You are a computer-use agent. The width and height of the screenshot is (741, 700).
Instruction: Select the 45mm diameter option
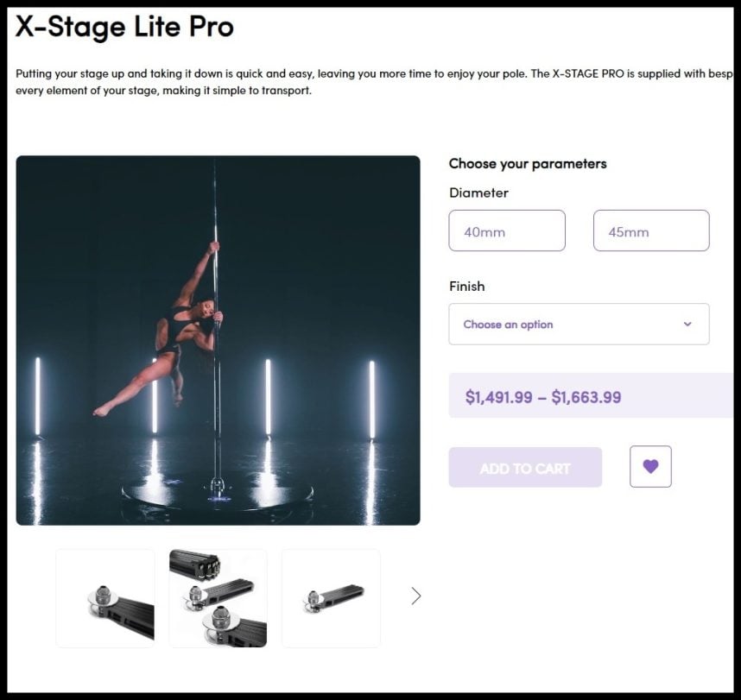point(651,230)
